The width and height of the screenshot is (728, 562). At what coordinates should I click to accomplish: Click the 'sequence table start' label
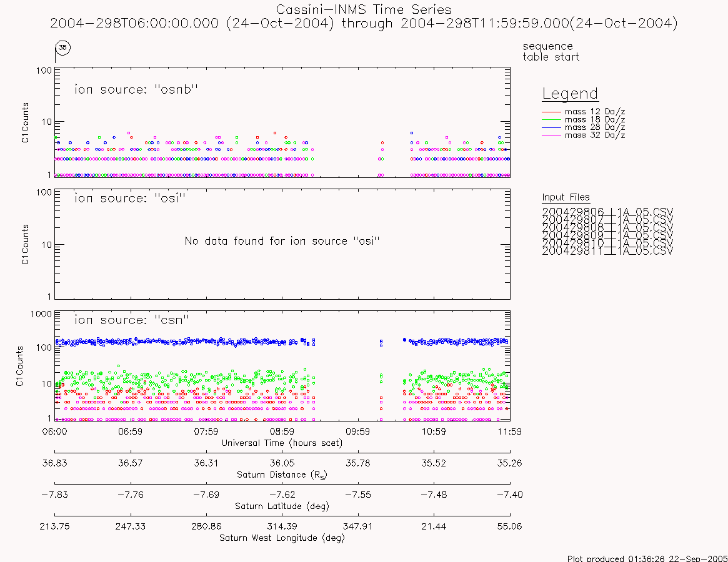click(551, 51)
